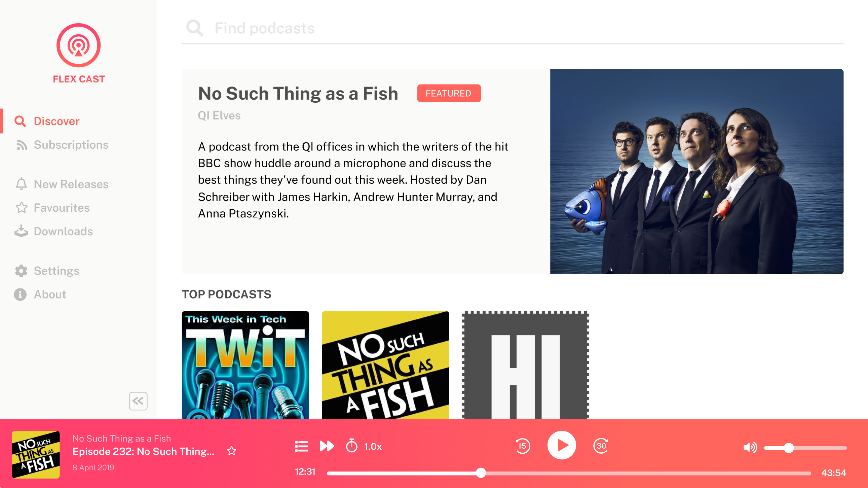Open New Releases
Screen dimensions: 868x488
coord(62,184)
